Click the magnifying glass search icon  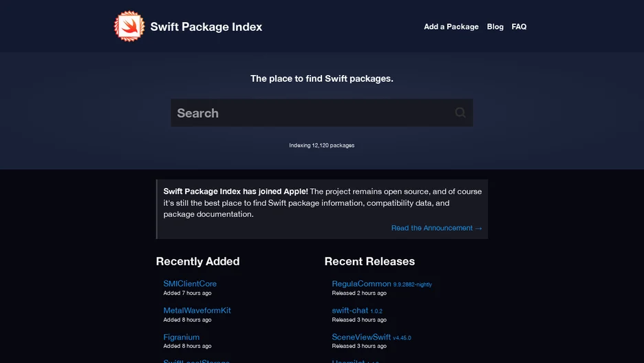tap(460, 113)
